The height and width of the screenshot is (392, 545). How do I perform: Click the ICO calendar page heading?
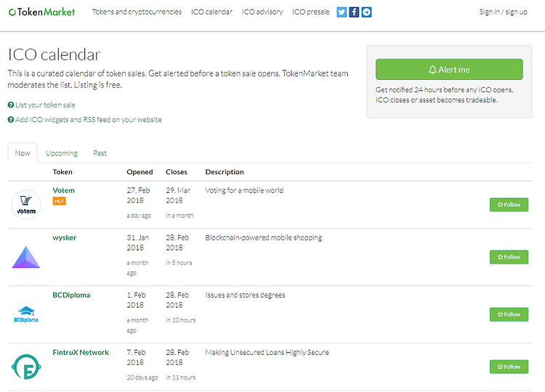(54, 54)
